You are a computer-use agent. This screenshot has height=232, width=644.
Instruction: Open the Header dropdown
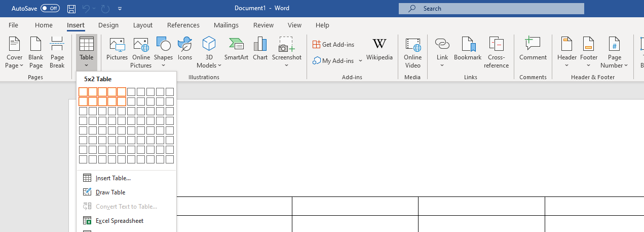pyautogui.click(x=567, y=52)
